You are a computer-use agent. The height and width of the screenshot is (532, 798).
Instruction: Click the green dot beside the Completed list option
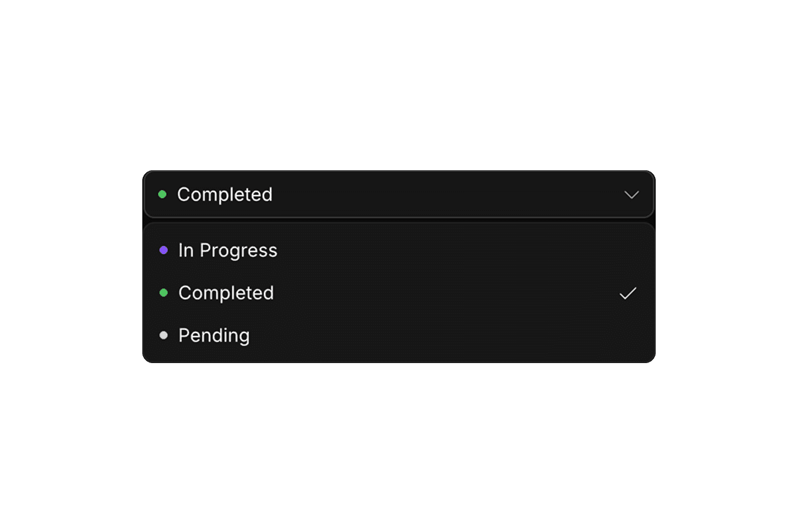pyautogui.click(x=164, y=293)
